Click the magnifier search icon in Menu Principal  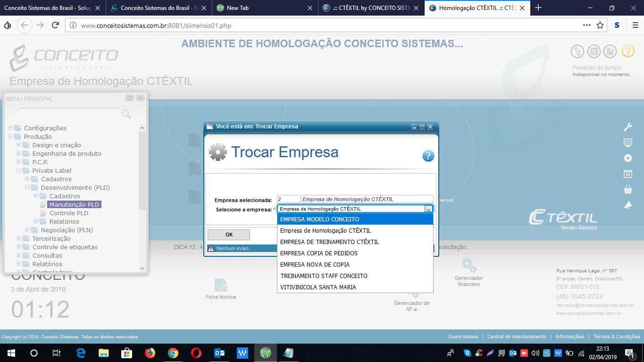pyautogui.click(x=126, y=114)
